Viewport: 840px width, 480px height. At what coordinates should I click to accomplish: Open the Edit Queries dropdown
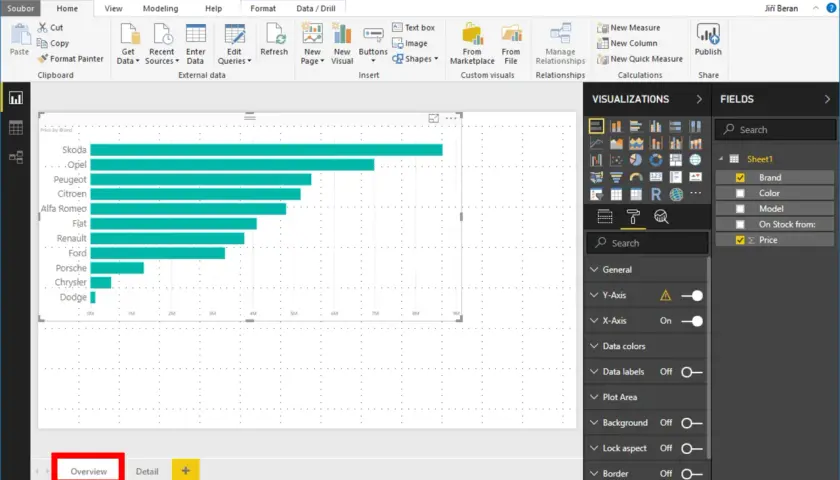click(234, 43)
